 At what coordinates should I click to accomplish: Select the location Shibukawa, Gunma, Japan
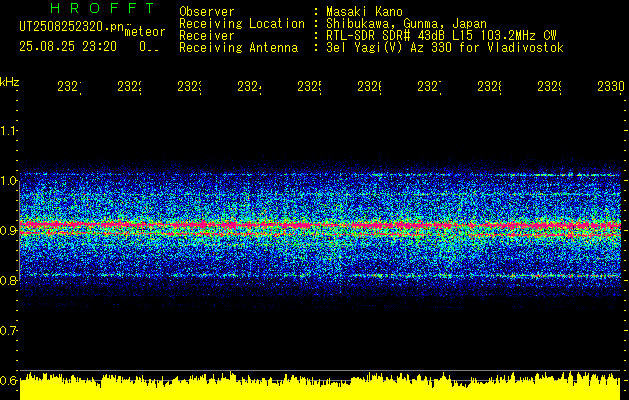pyautogui.click(x=406, y=24)
